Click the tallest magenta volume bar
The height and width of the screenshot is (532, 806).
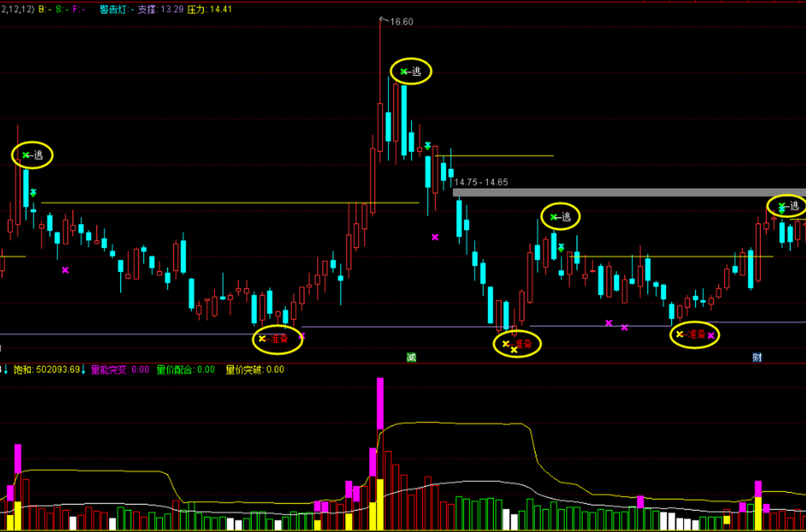click(380, 403)
